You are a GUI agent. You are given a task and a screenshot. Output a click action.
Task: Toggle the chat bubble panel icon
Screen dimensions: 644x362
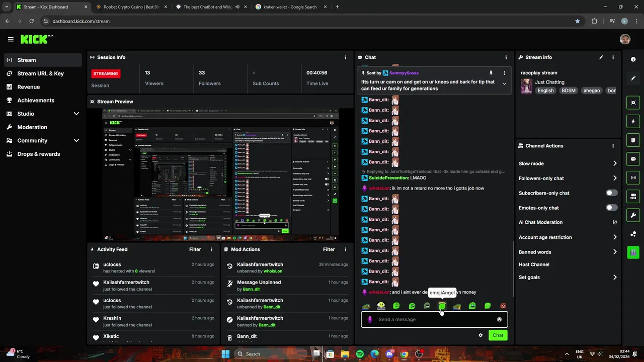(x=633, y=159)
